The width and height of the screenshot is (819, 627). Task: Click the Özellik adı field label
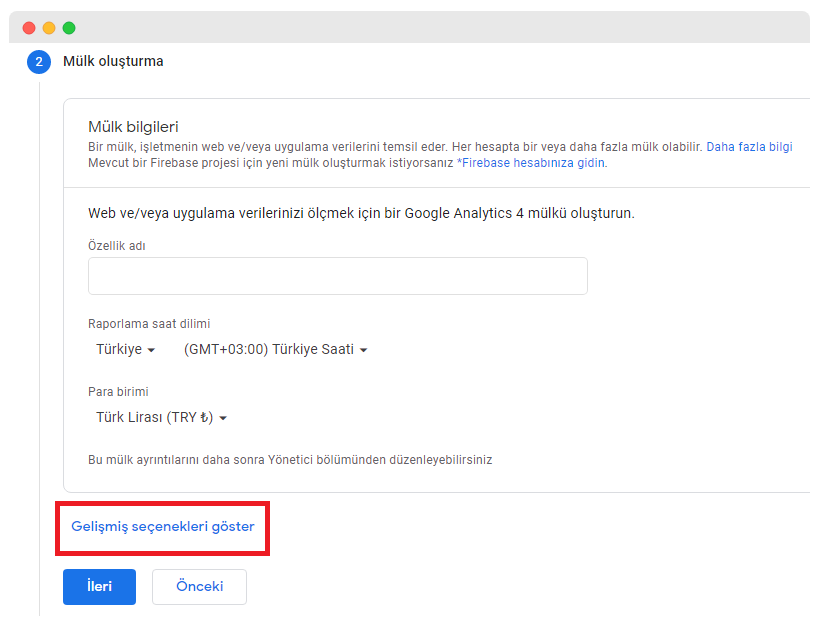(117, 246)
